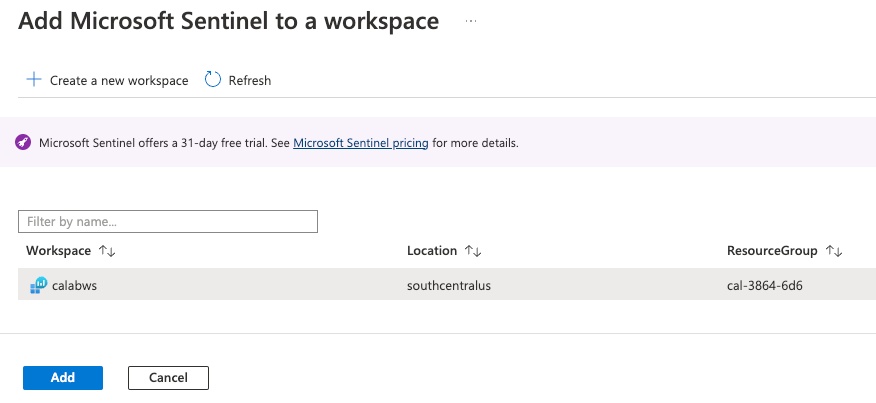Viewport: 876px width, 403px height.
Task: Click the sort arrows next to Workspace
Action: point(107,251)
